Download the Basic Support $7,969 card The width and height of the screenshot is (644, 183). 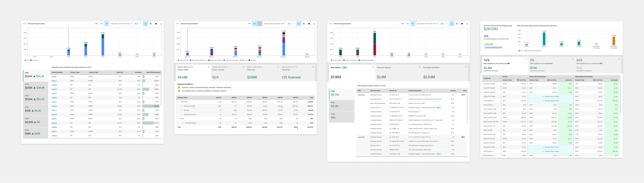click(373, 67)
